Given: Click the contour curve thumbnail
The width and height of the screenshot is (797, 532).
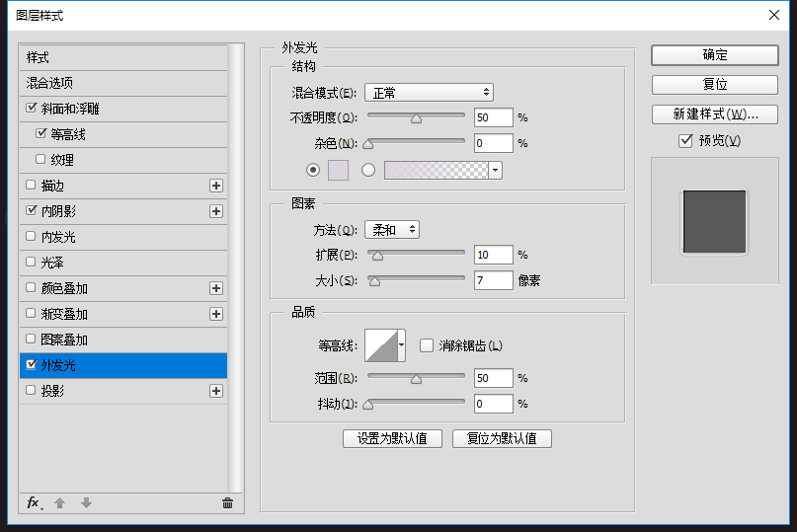Looking at the screenshot, I should tap(381, 345).
